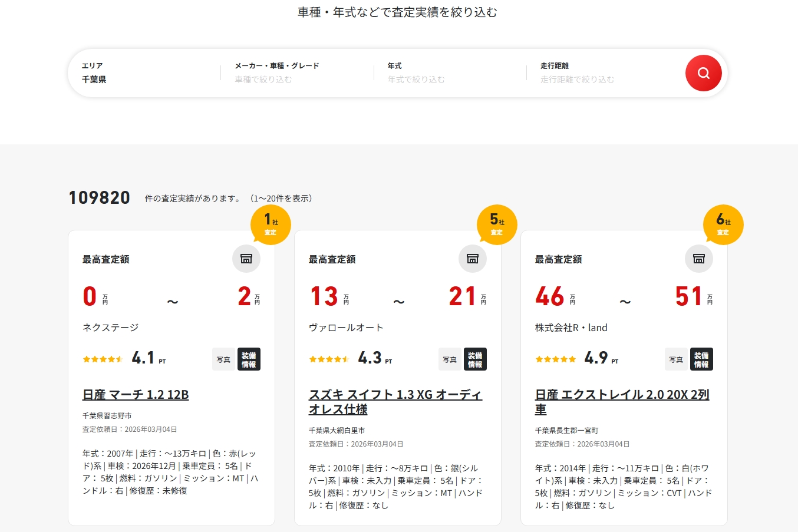Click 写真 tag on Nissan March card

(223, 359)
